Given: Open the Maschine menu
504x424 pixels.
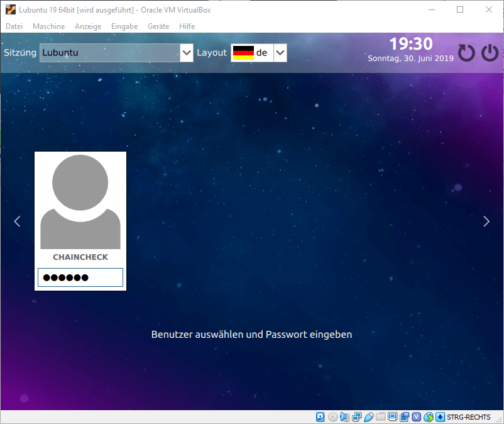Looking at the screenshot, I should point(49,26).
